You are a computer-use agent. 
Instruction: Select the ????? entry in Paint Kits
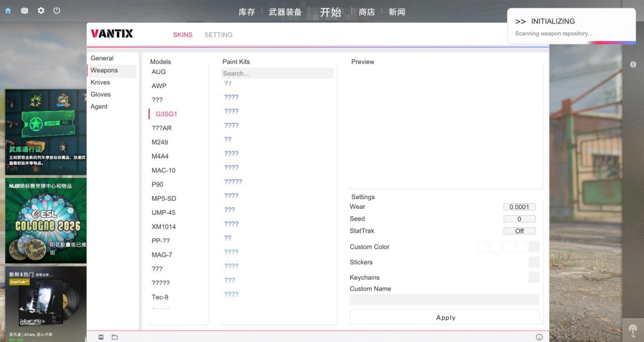click(233, 182)
